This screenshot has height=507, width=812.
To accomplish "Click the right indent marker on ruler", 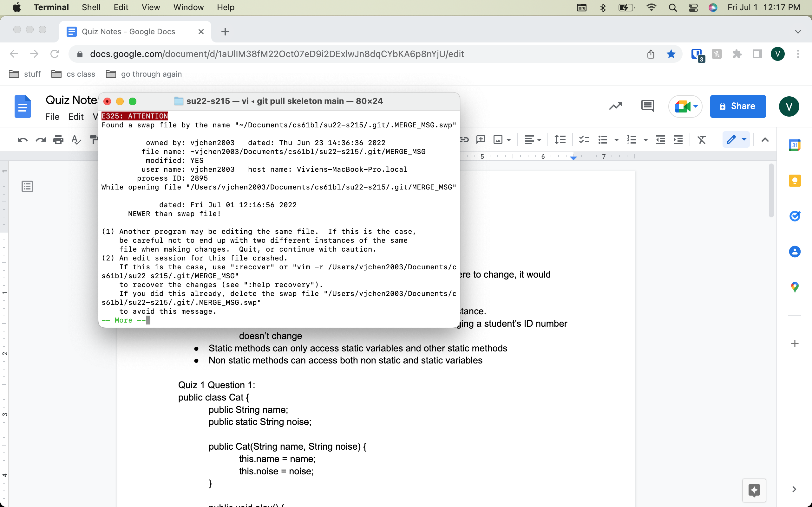I will tap(573, 157).
